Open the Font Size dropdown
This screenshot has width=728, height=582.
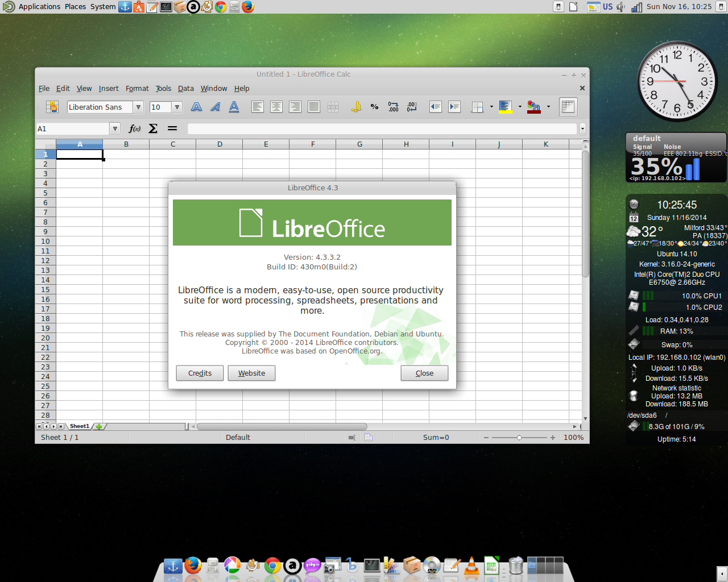[x=177, y=107]
